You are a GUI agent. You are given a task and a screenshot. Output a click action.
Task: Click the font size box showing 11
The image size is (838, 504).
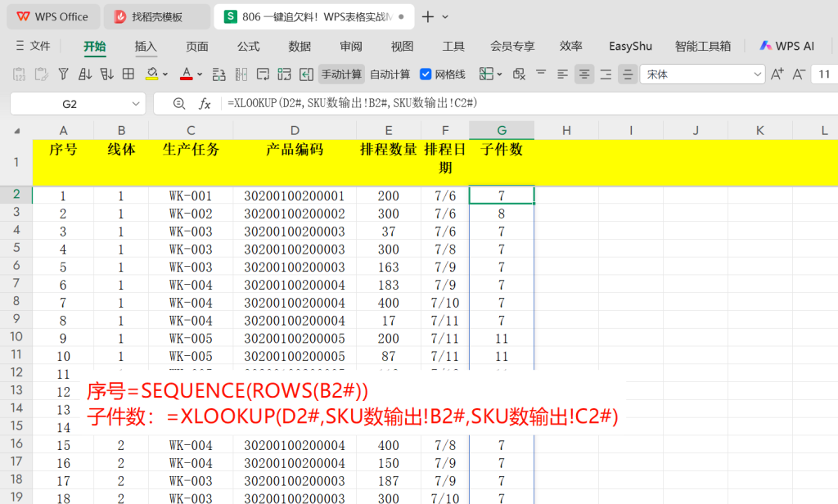(x=825, y=74)
